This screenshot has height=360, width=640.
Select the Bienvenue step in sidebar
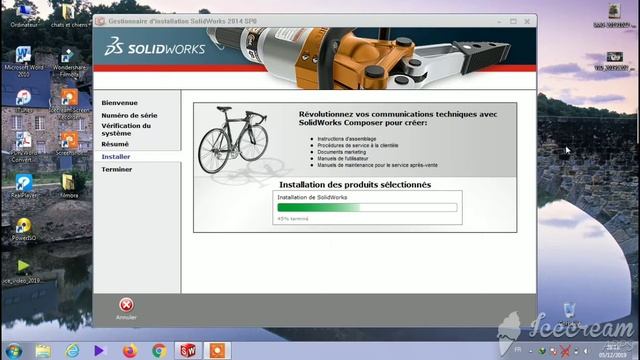(x=120, y=103)
